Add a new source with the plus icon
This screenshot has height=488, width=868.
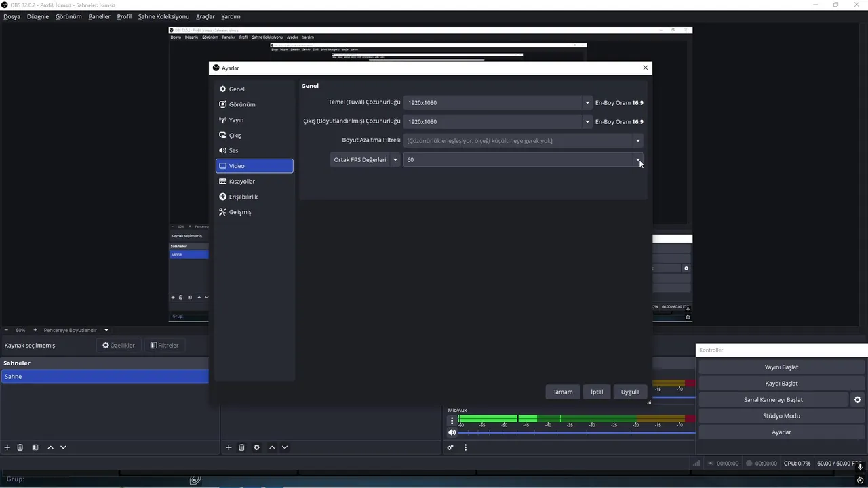click(229, 447)
